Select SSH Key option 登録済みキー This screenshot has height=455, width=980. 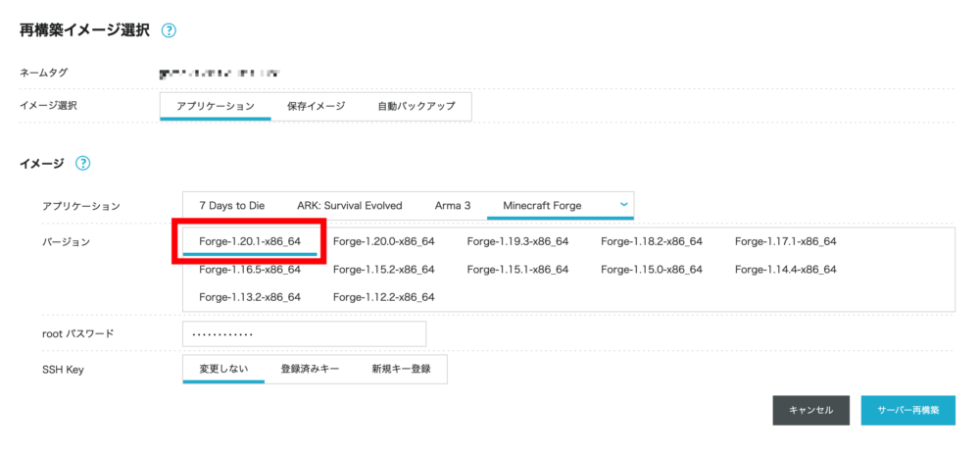point(310,369)
